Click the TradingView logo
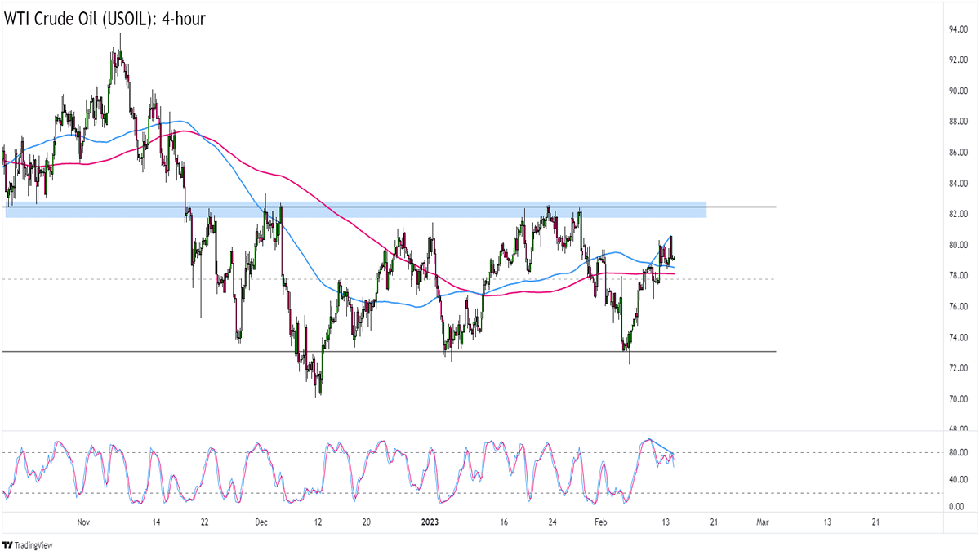980x551 pixels. [31, 544]
